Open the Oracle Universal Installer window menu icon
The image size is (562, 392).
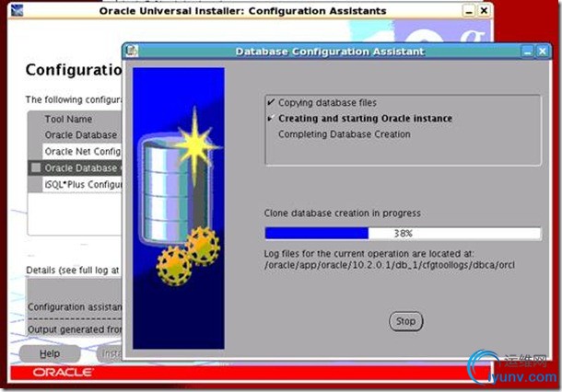point(17,10)
